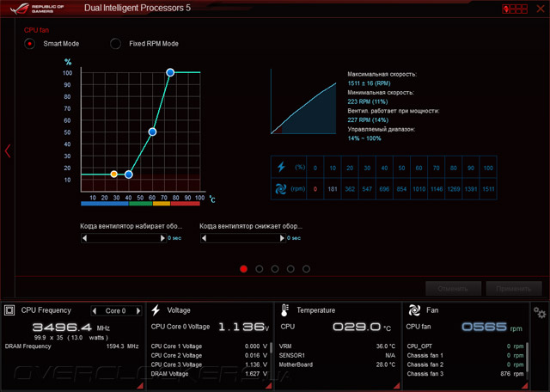Click the DRAM Frequency value
This screenshot has width=550, height=392.
pyautogui.click(x=122, y=346)
